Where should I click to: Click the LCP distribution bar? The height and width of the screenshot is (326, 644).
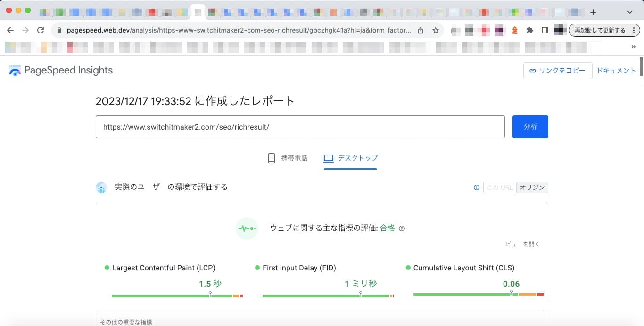point(177,296)
